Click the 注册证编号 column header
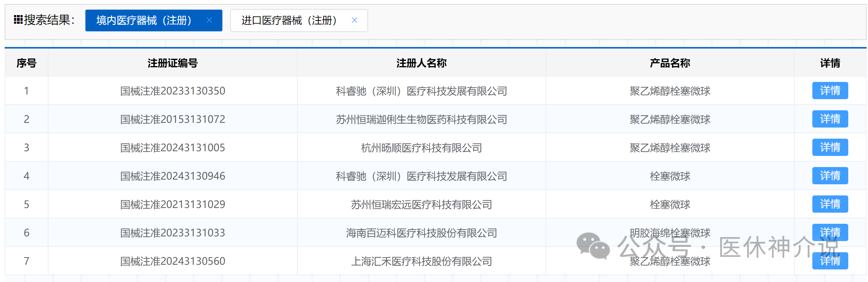Image resolution: width=868 pixels, height=282 pixels. tap(173, 63)
